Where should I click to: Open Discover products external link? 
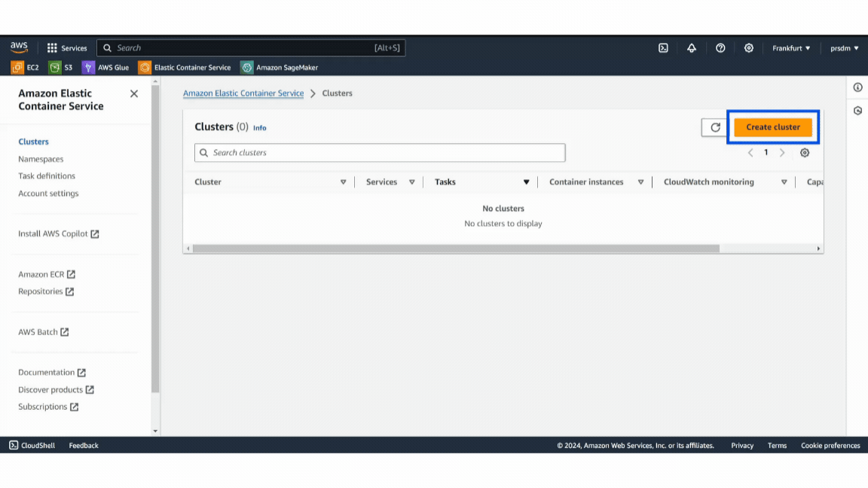click(56, 389)
